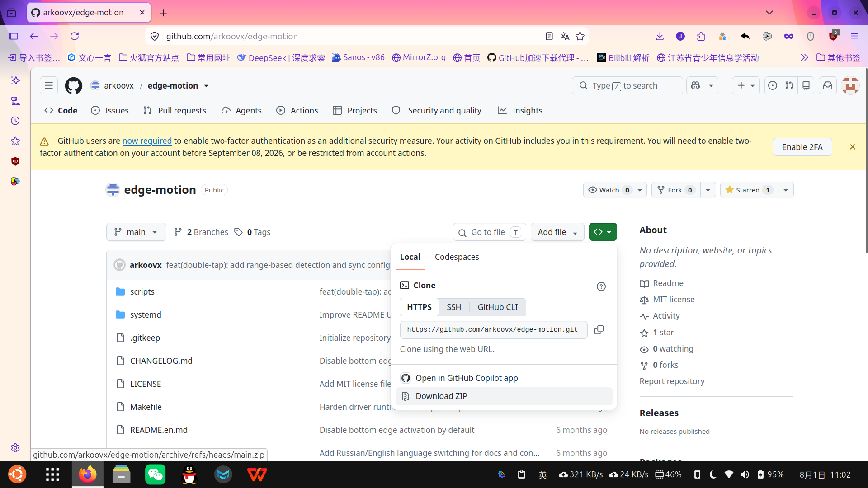Show the applications grid
The height and width of the screenshot is (488, 868).
(x=53, y=474)
